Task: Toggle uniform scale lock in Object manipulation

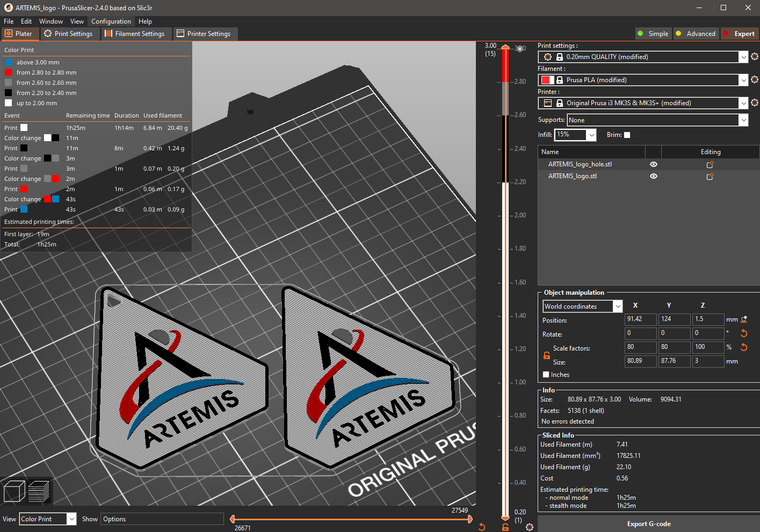Action: click(x=547, y=355)
